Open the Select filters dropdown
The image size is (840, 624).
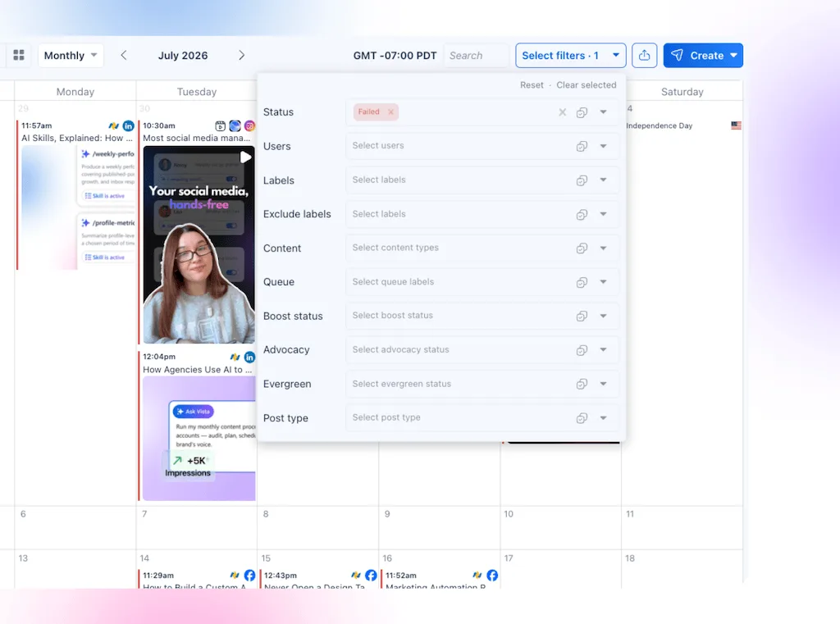[x=571, y=55]
